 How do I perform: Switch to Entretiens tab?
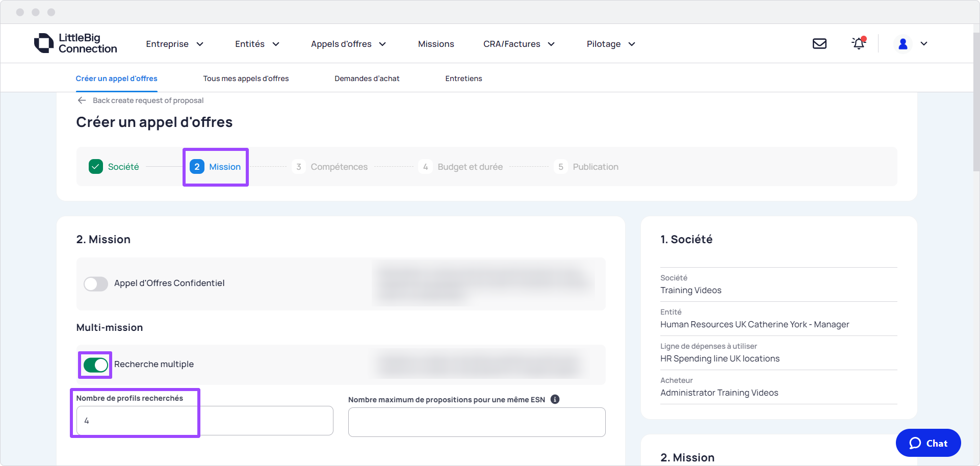463,79
